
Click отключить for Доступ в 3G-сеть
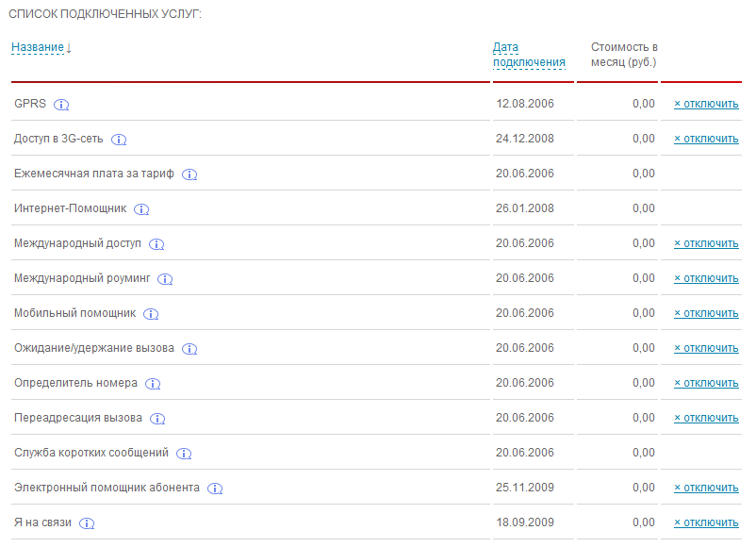[x=706, y=139]
